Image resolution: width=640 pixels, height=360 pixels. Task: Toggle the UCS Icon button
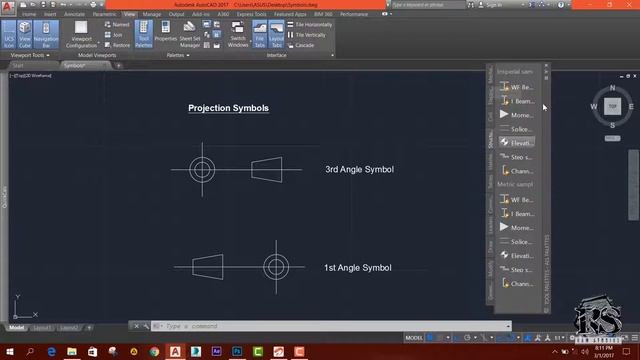point(9,34)
